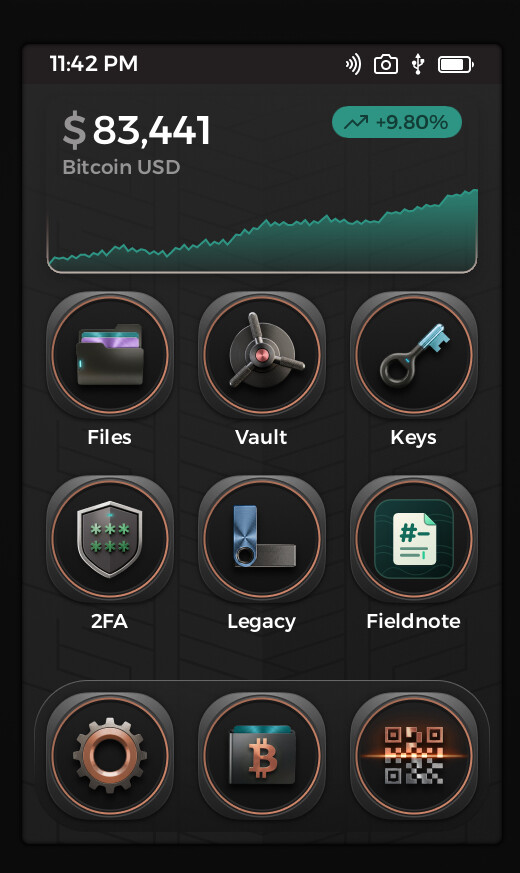
Task: Open the Bitcoin wallet dock icon
Action: click(262, 756)
